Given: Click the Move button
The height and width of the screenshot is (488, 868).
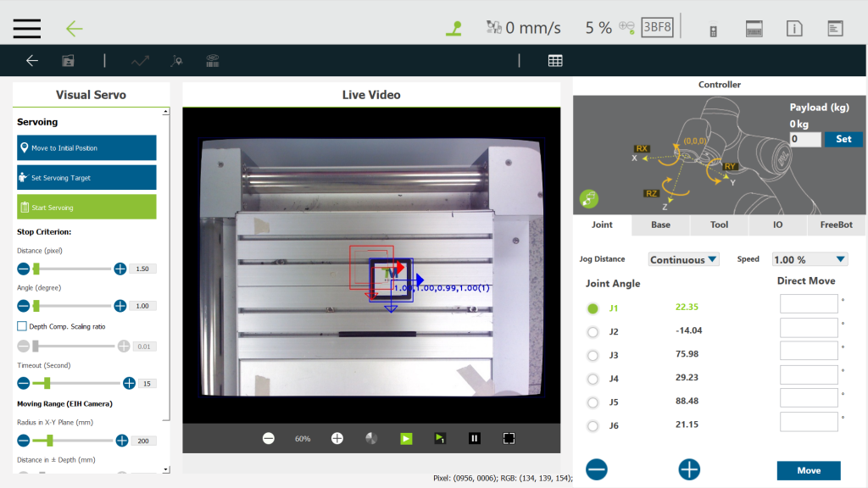Looking at the screenshot, I should click(808, 470).
